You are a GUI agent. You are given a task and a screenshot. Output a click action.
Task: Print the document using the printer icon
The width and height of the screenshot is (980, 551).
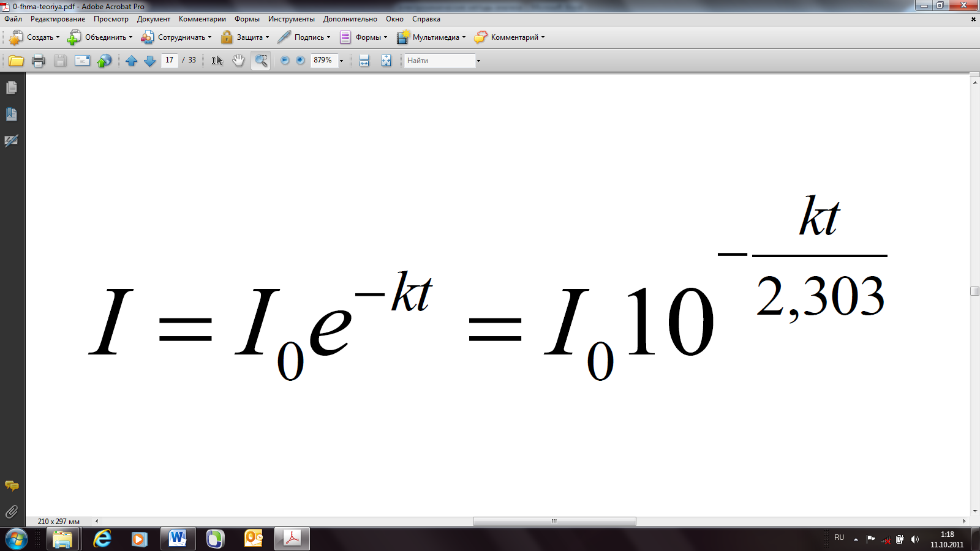point(39,61)
